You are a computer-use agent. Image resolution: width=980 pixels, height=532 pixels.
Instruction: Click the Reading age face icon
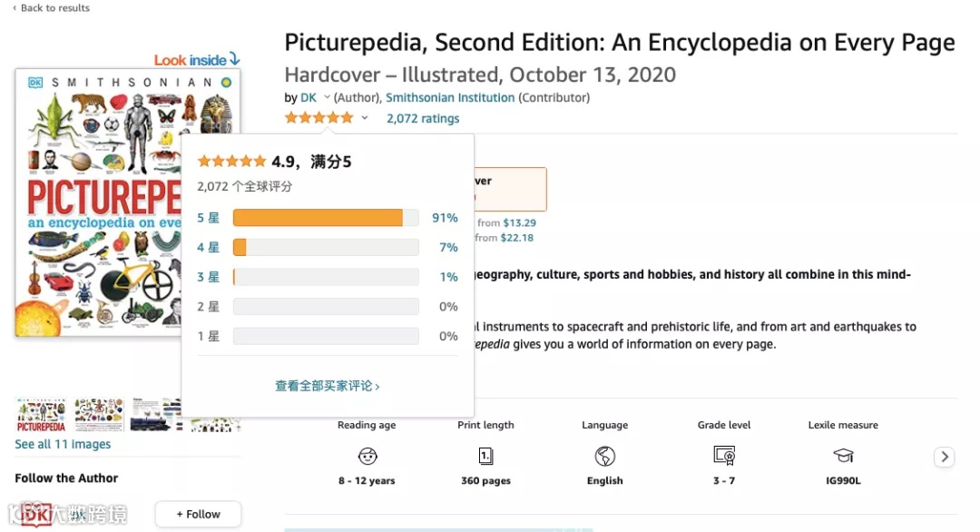tap(367, 456)
